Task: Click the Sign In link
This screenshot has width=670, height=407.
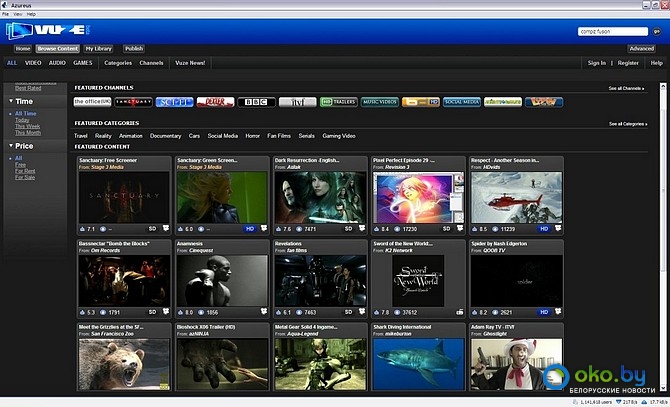Action: 596,63
